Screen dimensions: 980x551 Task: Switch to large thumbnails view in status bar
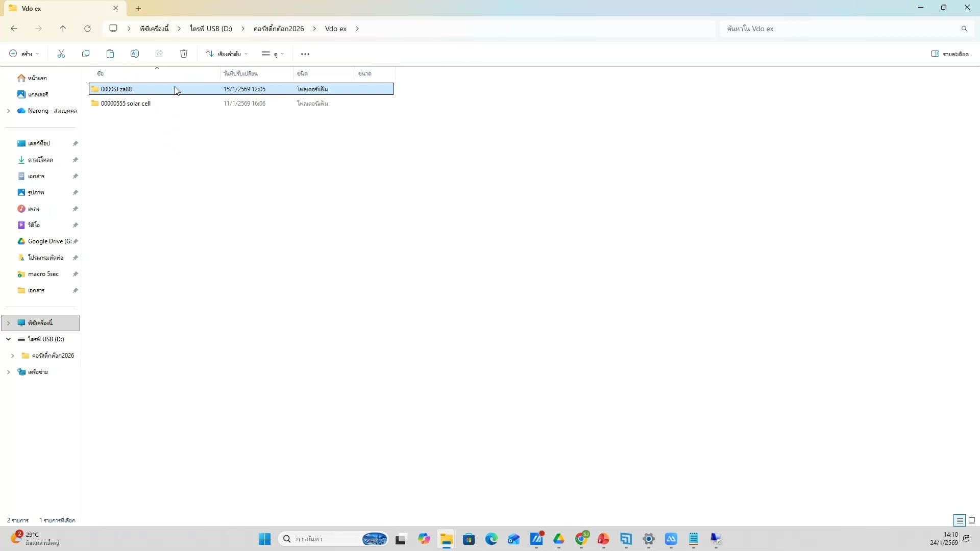[972, 520]
